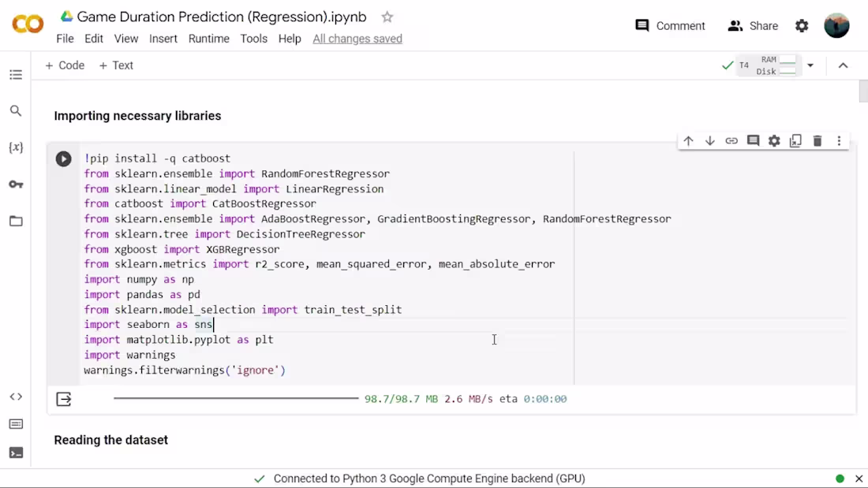Copy a link to this cell
868x488 pixels.
(731, 140)
